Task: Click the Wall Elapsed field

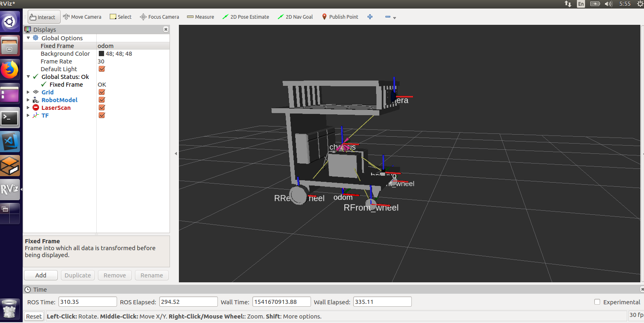Action: 382,302
